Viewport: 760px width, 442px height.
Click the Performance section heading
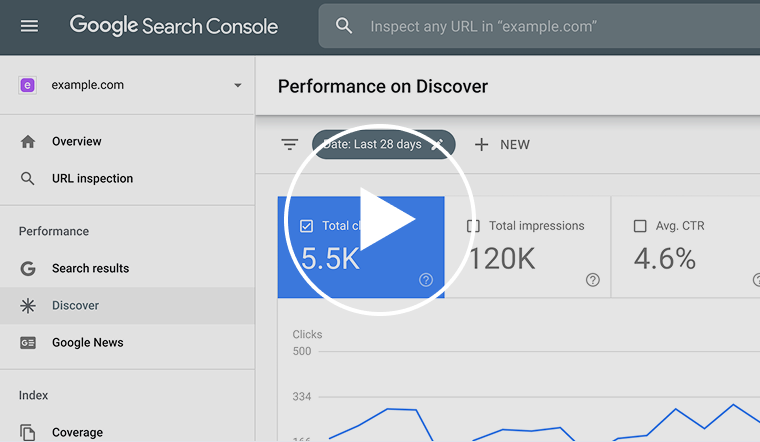(x=54, y=231)
